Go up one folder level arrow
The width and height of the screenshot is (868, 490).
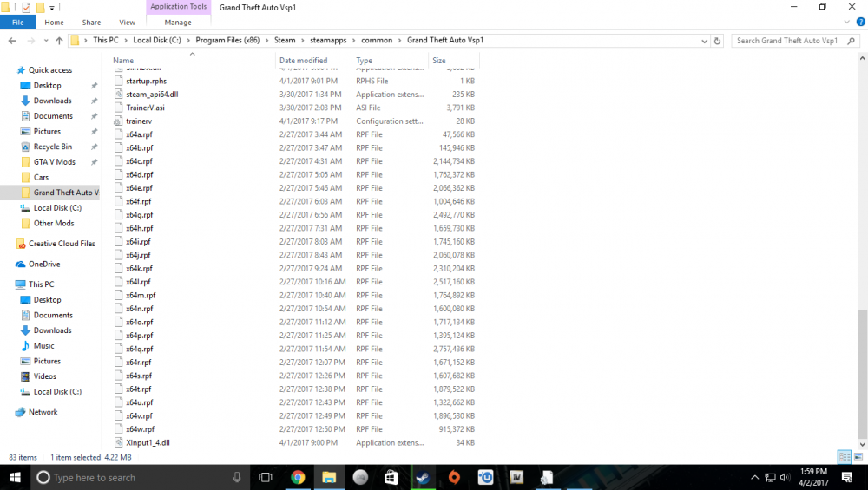59,41
